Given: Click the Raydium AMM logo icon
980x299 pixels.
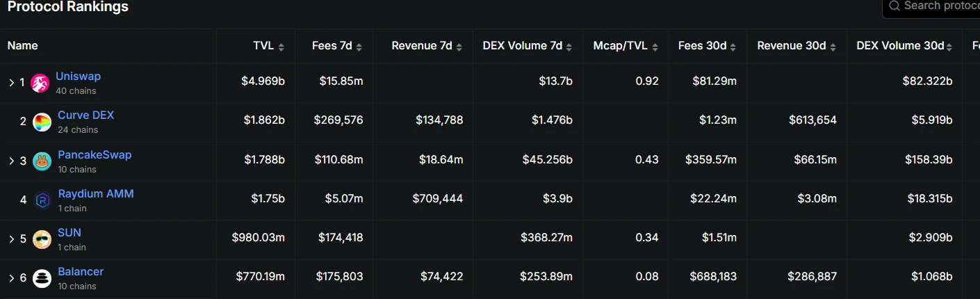Looking at the screenshot, I should (42, 200).
